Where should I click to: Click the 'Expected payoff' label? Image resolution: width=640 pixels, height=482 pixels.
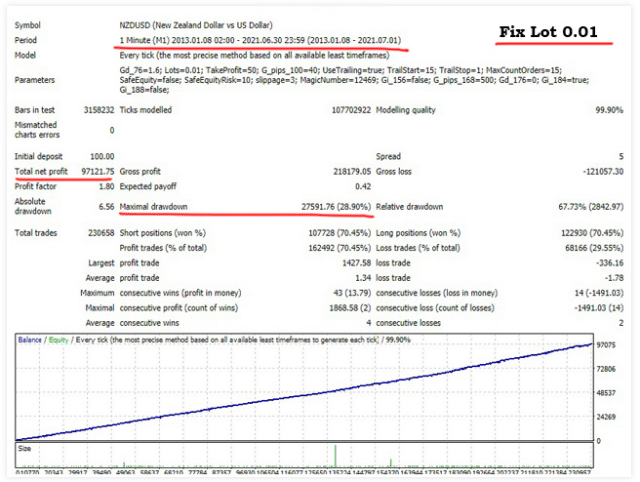click(x=148, y=187)
